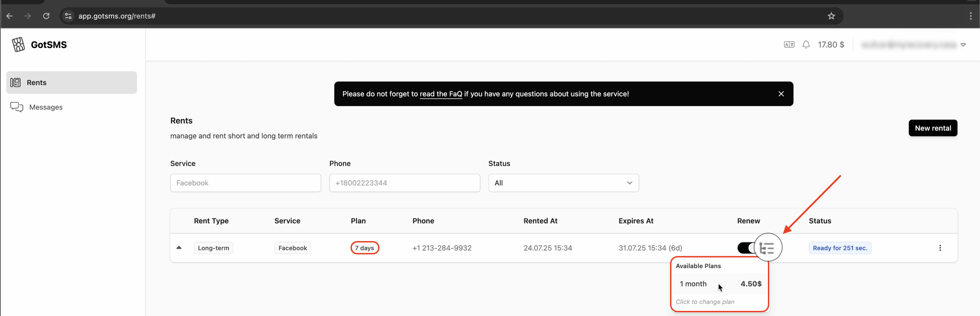The width and height of the screenshot is (980, 316).
Task: Click the New rental button
Action: click(x=933, y=128)
